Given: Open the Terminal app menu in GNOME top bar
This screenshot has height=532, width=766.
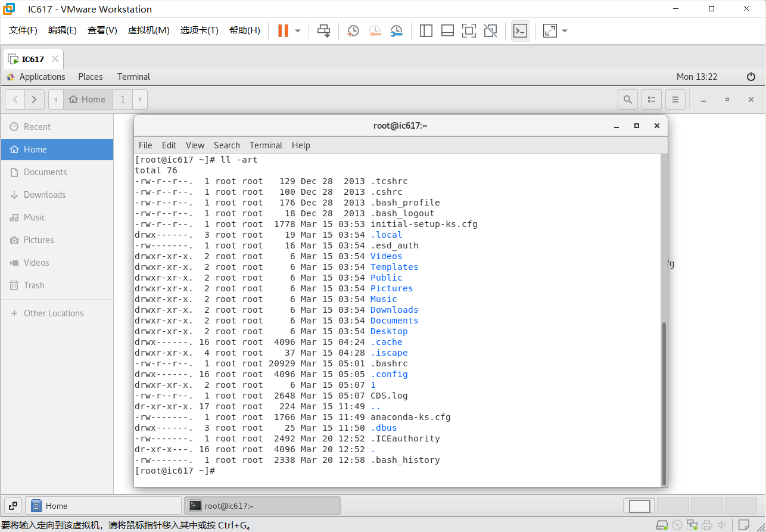Looking at the screenshot, I should click(133, 77).
